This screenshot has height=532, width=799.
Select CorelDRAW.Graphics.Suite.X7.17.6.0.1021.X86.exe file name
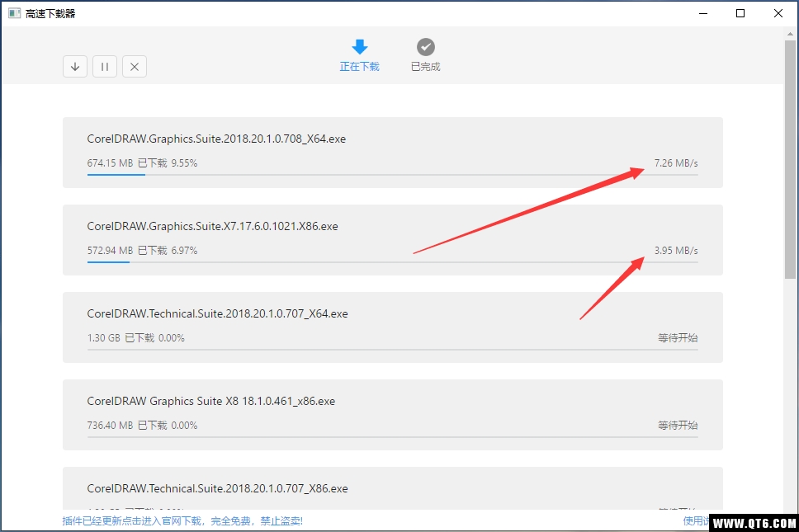(x=212, y=227)
